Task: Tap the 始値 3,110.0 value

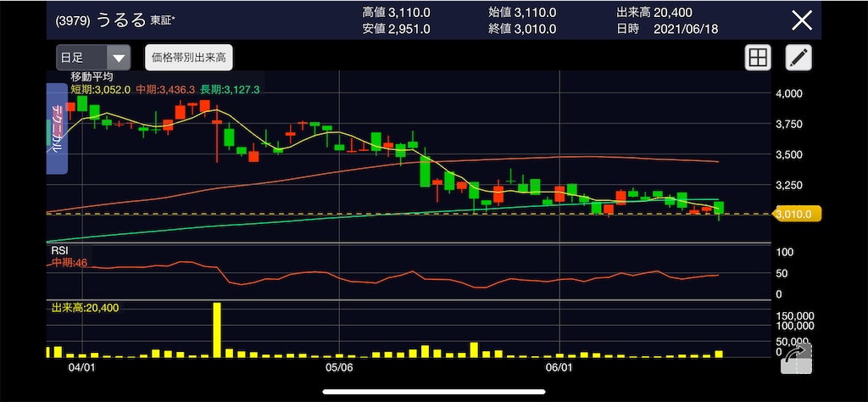Action: coord(522,12)
